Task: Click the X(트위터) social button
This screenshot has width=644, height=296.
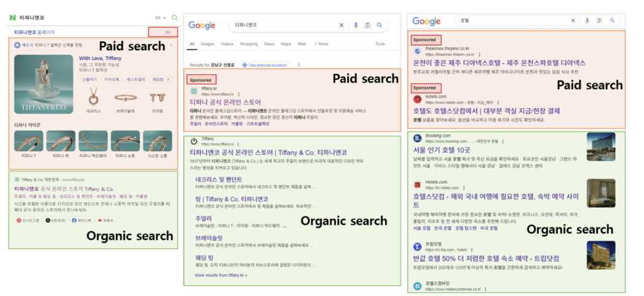Action: point(55,220)
